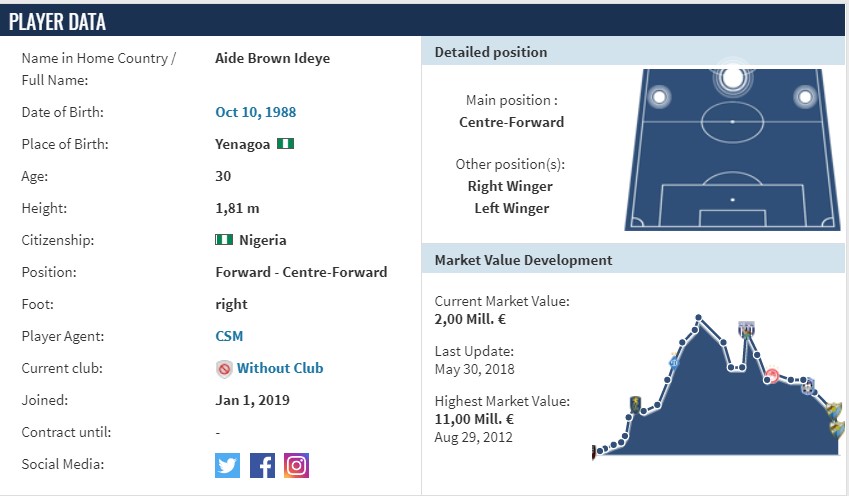Click the West Brom crest on chart

[747, 329]
